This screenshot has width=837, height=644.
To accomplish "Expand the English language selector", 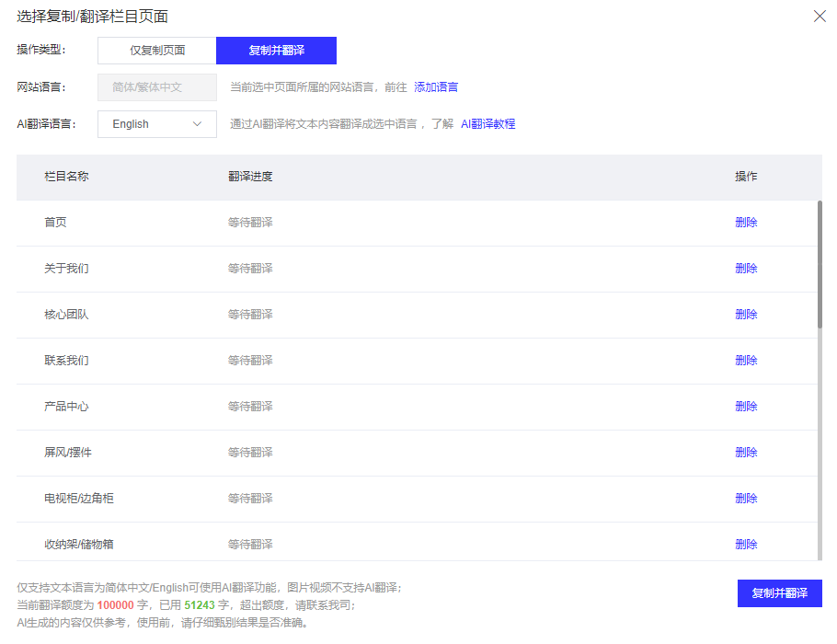I will (x=156, y=123).
